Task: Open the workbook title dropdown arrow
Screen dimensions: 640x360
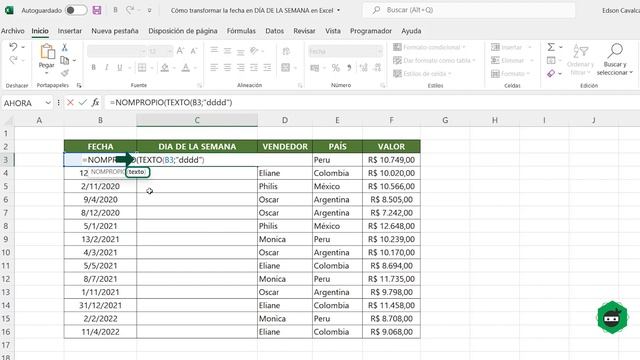Action: tap(338, 10)
